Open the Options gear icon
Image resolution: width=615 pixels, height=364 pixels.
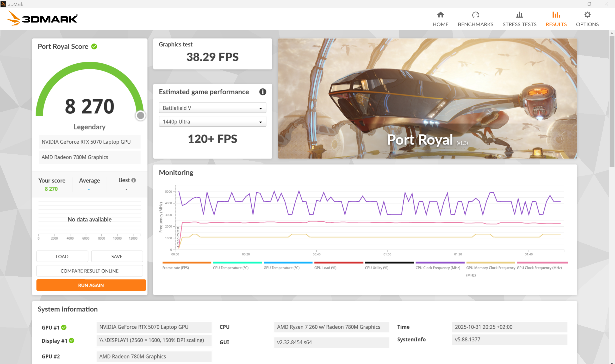[x=587, y=15]
